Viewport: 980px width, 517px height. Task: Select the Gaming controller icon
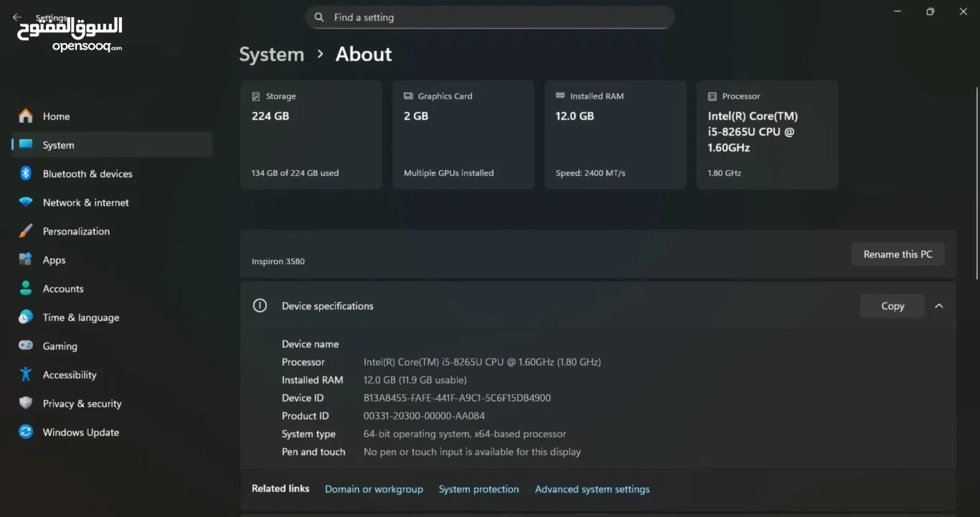click(26, 346)
